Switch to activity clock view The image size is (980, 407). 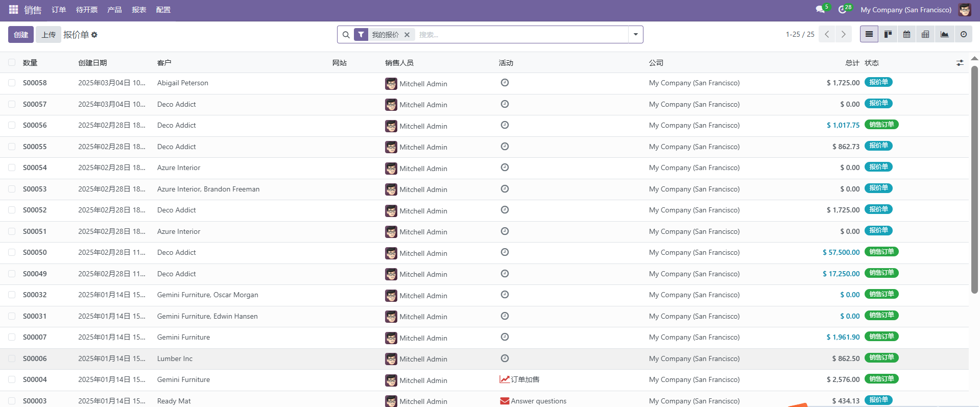tap(963, 35)
